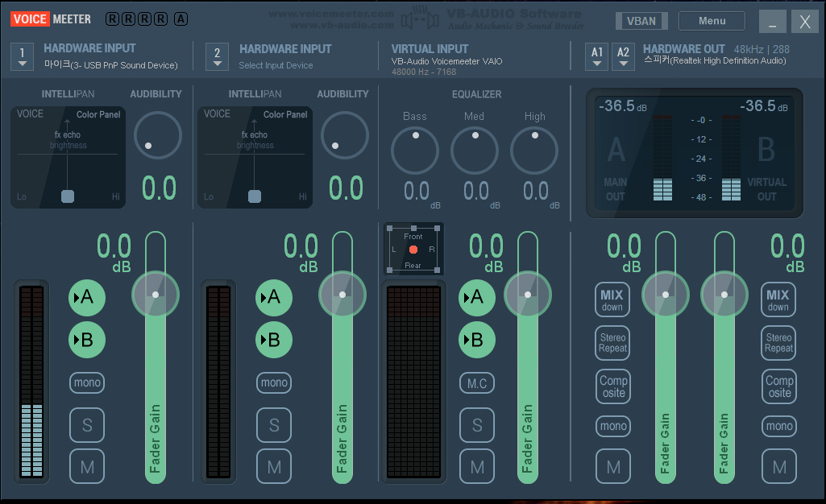Click Color Panel label on Input 1
Viewport: 826px width, 504px height.
tap(98, 114)
